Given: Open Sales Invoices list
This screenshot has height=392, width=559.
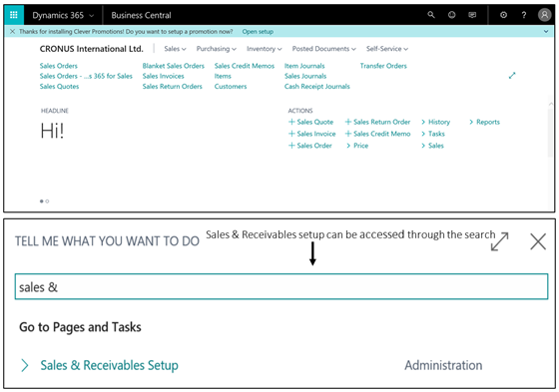Looking at the screenshot, I should (164, 76).
